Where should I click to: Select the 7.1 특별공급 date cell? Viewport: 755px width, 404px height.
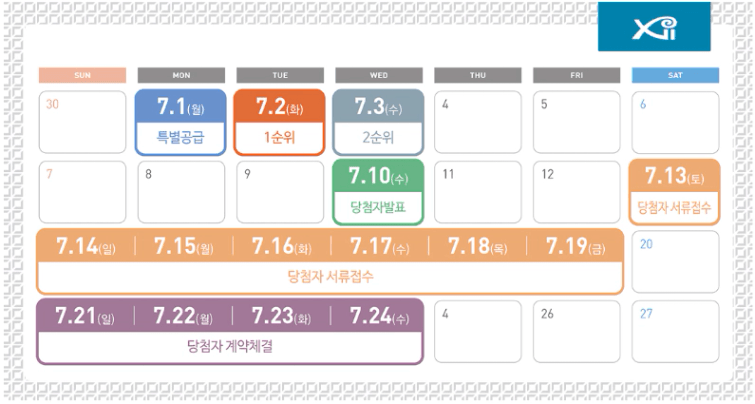[181, 122]
